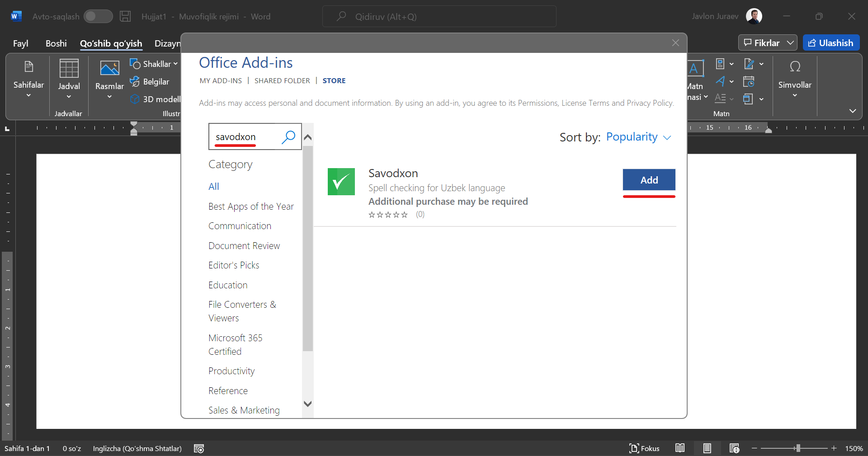Click the Savodxon green checkmark icon
Screen dimensions: 868x456
pos(341,182)
